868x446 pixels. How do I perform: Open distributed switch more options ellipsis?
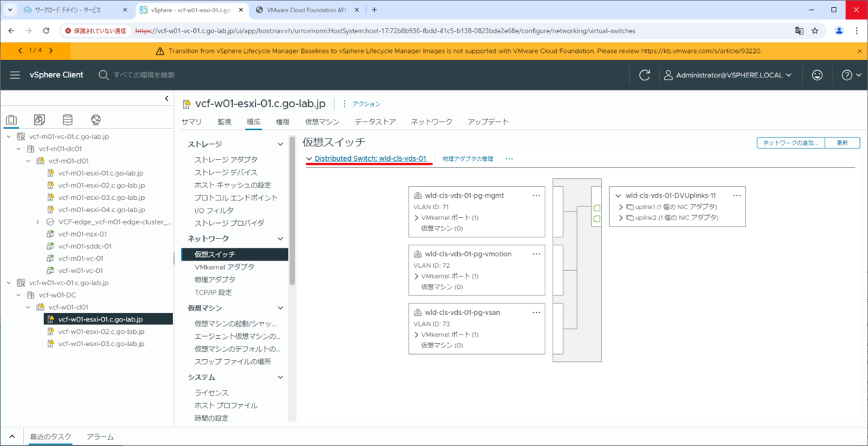[x=509, y=159]
